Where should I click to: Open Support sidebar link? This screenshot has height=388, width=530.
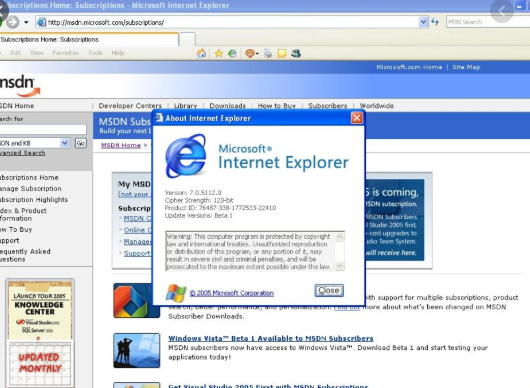(9, 241)
